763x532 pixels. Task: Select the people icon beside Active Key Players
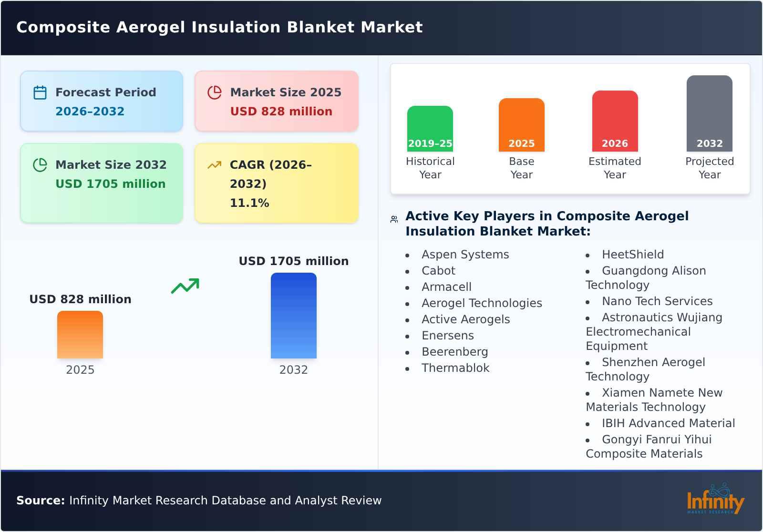tap(393, 218)
